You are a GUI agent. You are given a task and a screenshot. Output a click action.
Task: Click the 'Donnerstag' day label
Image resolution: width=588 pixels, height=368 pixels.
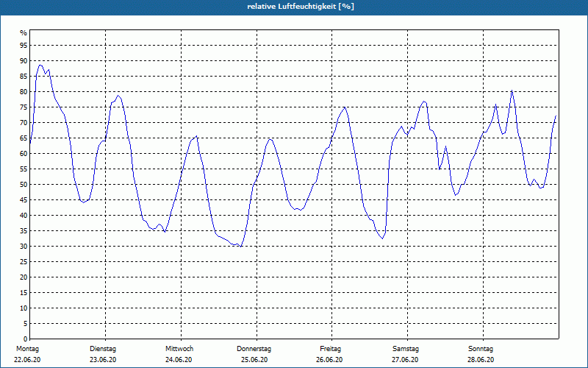click(254, 349)
